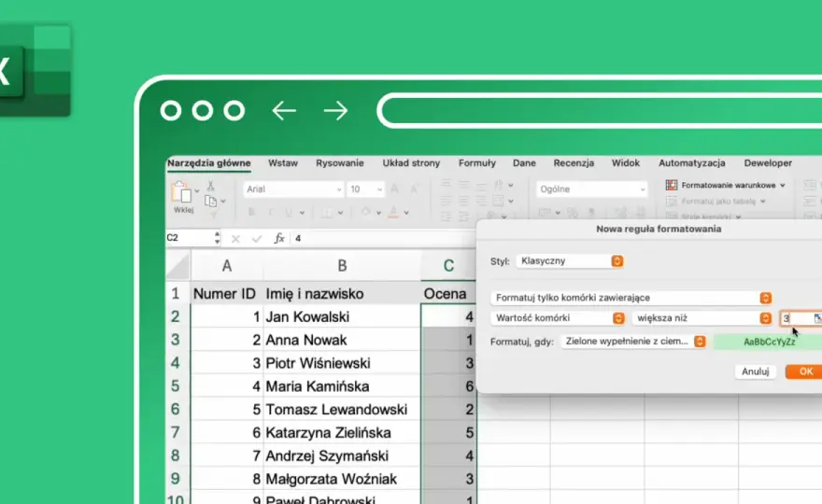Image resolution: width=822 pixels, height=504 pixels.
Task: Open the font size 10 dropdown
Action: (365, 189)
